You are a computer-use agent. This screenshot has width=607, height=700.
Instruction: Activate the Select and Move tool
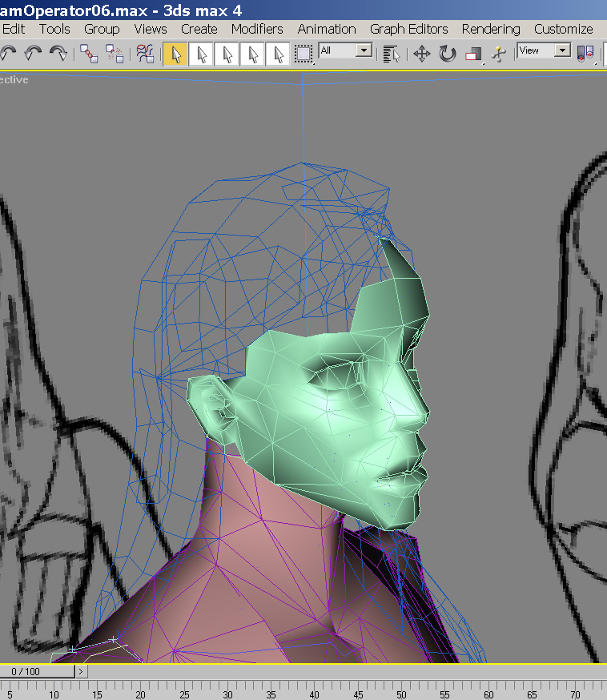click(421, 54)
